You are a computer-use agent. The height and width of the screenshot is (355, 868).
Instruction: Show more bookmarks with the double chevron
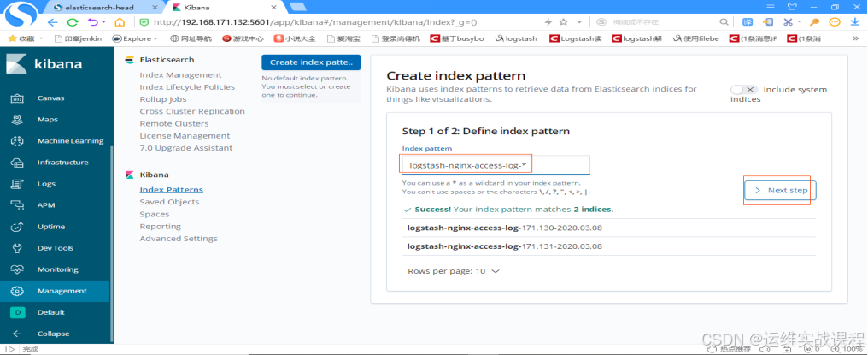(x=856, y=38)
